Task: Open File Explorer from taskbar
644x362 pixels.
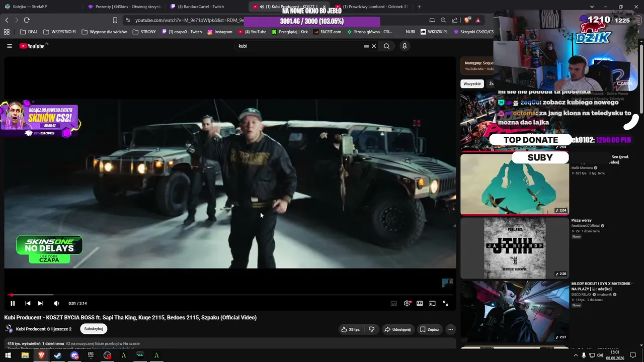Action: coord(25,355)
